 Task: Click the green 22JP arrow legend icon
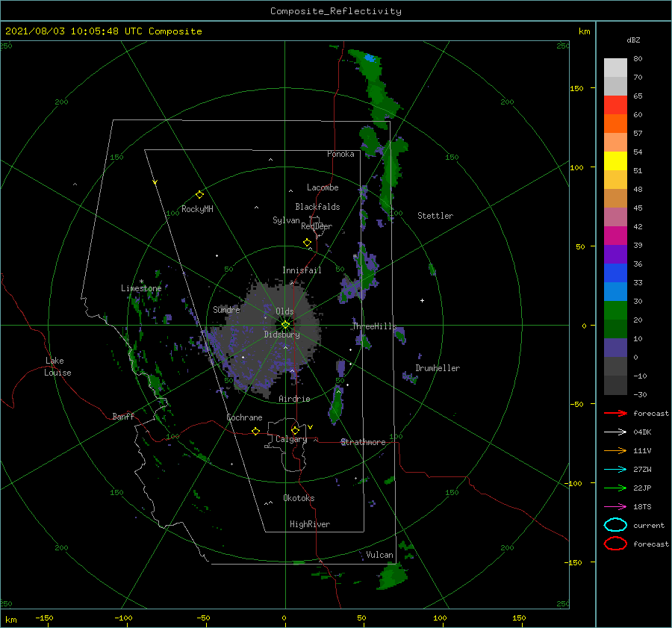615,488
